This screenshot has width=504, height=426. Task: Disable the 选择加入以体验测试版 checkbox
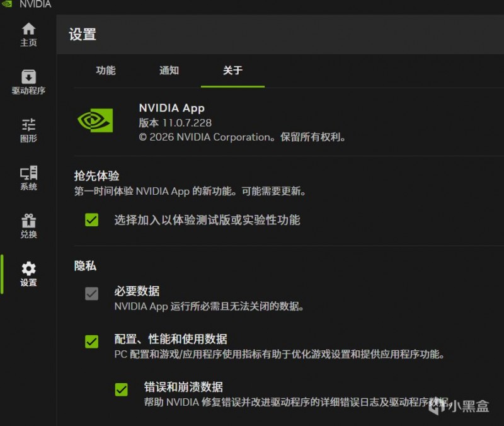[x=92, y=220]
